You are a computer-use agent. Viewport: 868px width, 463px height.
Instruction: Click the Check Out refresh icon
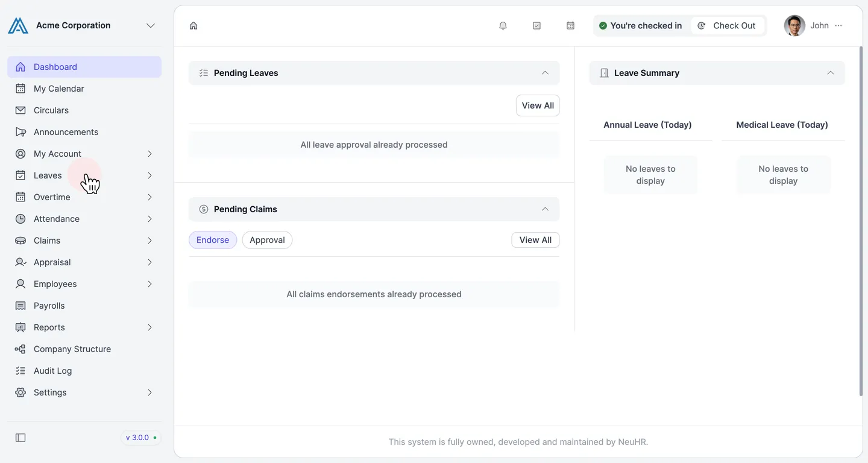[x=702, y=25]
